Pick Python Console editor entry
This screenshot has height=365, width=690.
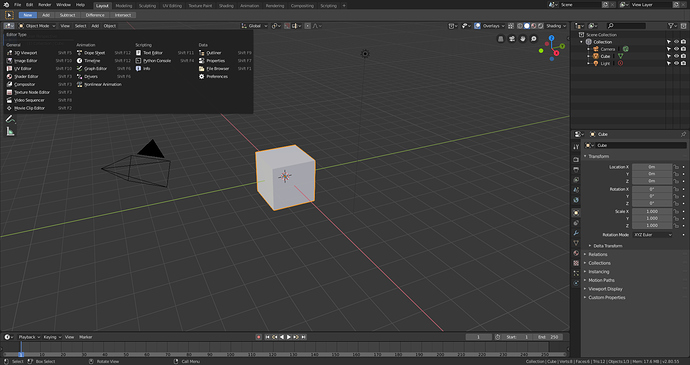click(165, 61)
